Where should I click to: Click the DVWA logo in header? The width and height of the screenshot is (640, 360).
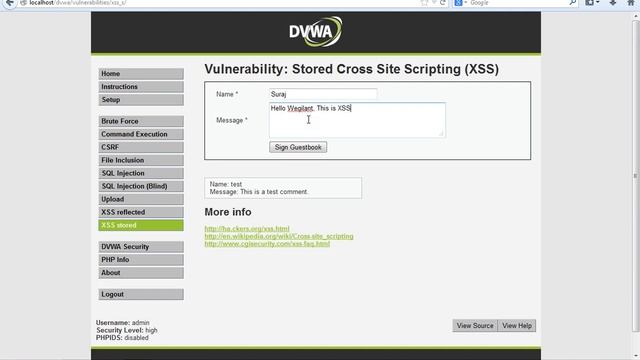click(x=316, y=31)
